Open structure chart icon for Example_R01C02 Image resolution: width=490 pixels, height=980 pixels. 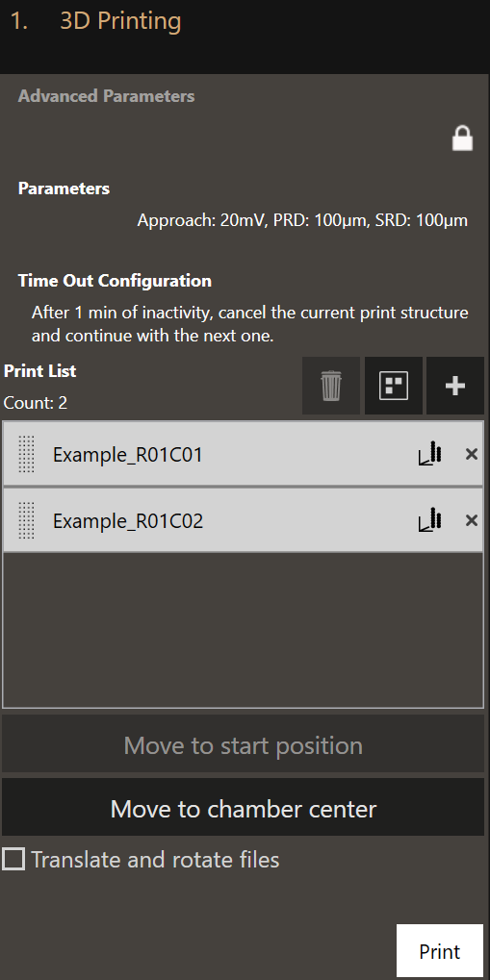pos(430,520)
